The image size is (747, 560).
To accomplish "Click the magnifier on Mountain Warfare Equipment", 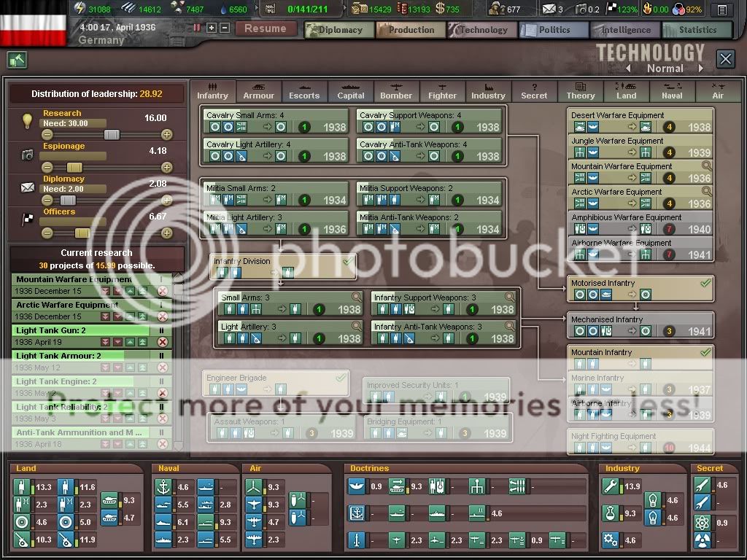I will [705, 166].
